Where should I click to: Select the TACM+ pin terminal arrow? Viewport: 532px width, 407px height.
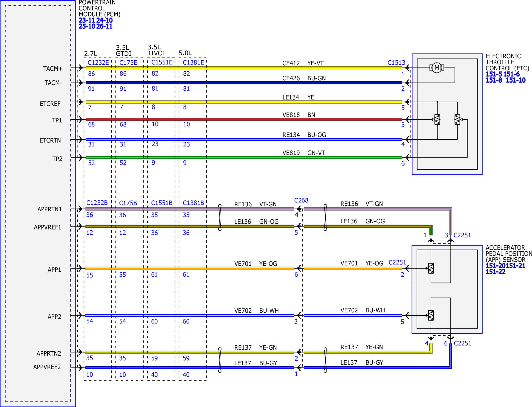[80, 68]
